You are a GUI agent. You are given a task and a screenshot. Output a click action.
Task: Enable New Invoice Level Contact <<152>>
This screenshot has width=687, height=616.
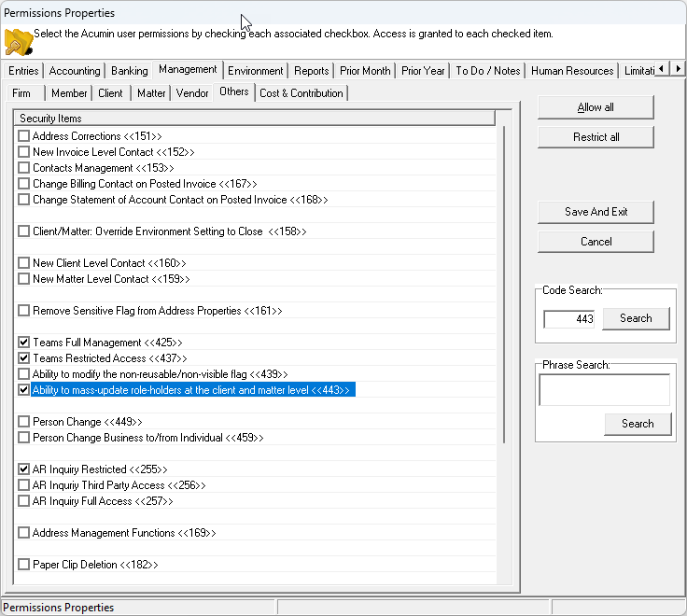click(x=23, y=151)
